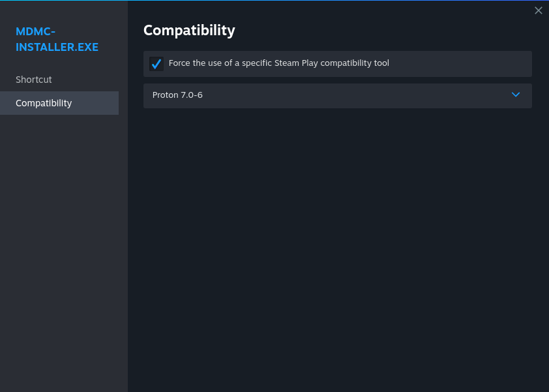This screenshot has height=392, width=549.
Task: Click the blue checkmark icon
Action: (x=156, y=64)
